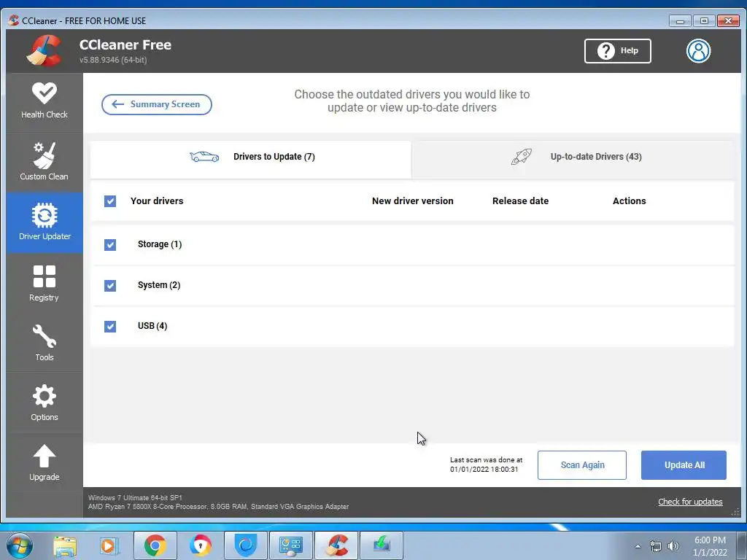Viewport: 747px width, 560px height.
Task: Click the CCleaner title bar icon
Action: [14, 20]
